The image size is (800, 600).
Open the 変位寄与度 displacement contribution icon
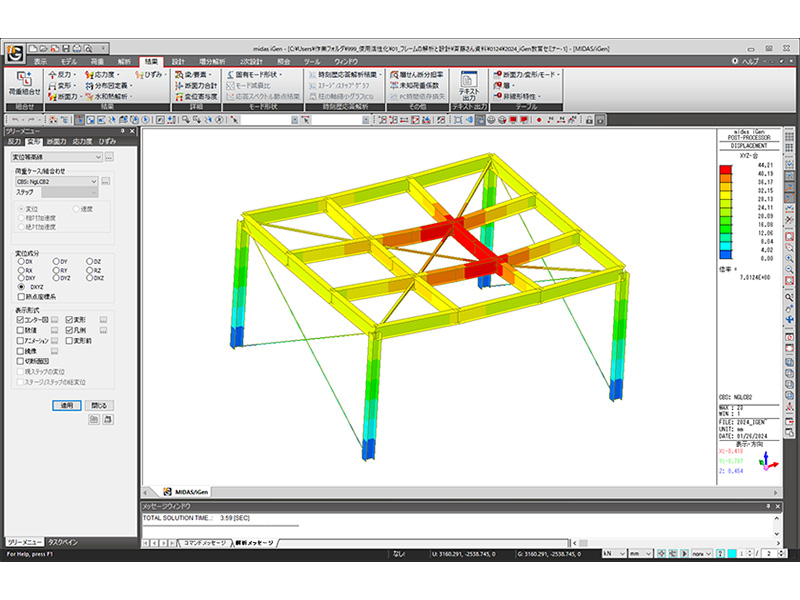(196, 96)
